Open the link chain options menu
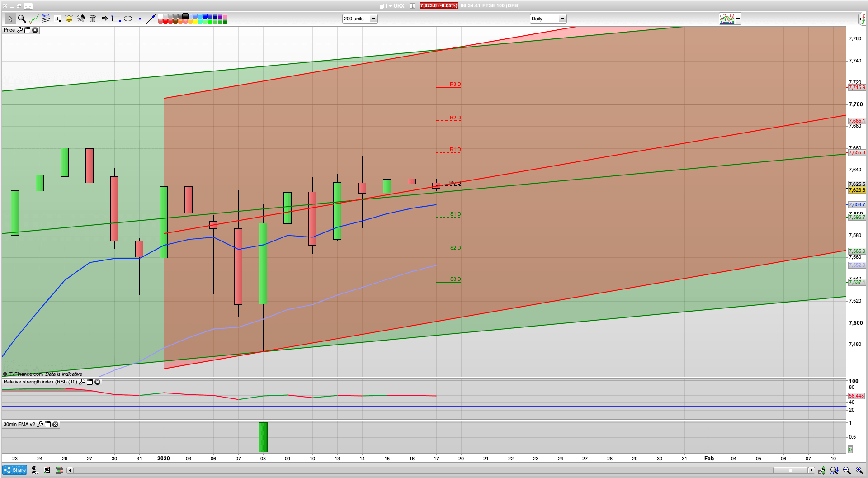Viewport: 868px width, 478px height. 35,470
